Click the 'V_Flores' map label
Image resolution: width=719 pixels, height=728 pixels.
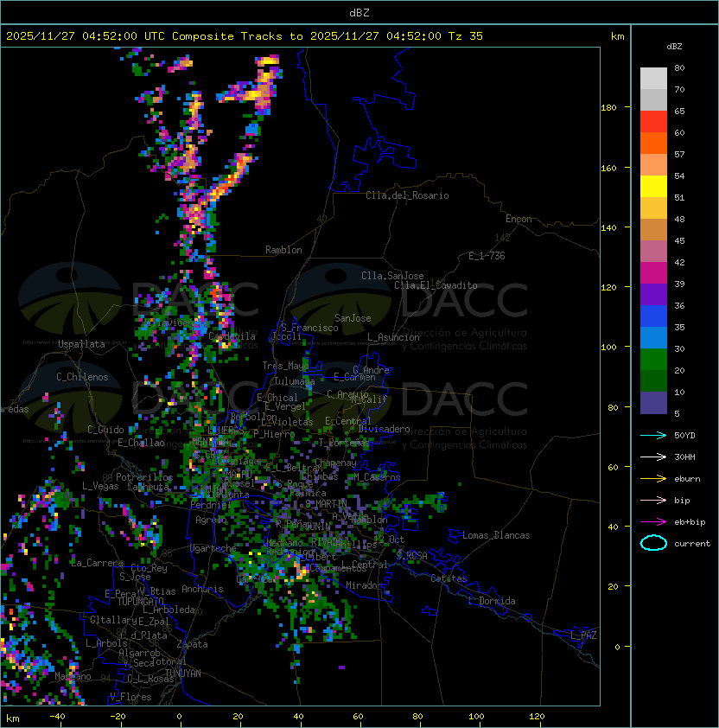130,698
